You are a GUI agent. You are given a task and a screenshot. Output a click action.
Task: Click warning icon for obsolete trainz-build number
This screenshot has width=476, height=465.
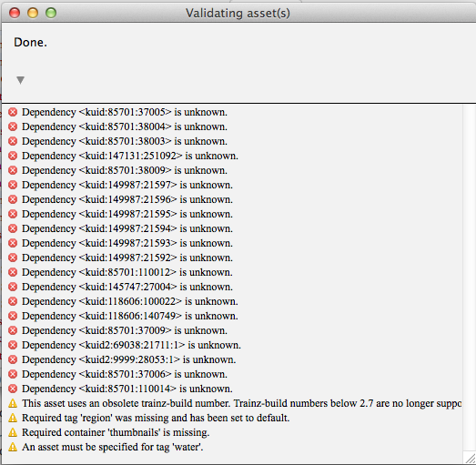[x=13, y=403]
